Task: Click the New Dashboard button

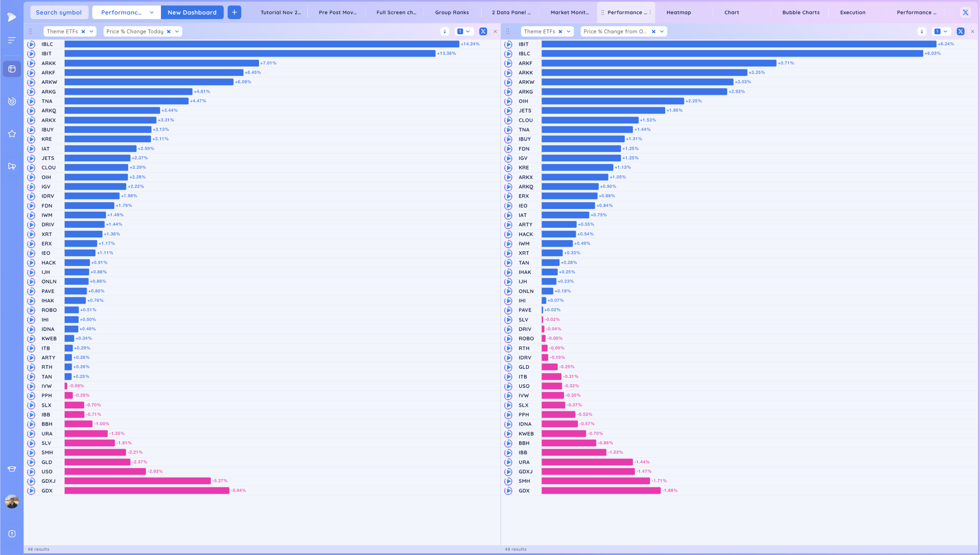Action: tap(192, 12)
